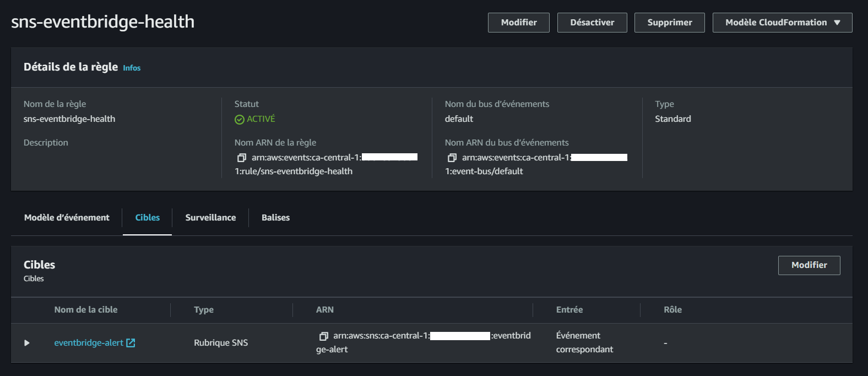Viewport: 868px width, 376px height.
Task: Switch to the Modèle d'événement tab
Action: [x=67, y=218]
